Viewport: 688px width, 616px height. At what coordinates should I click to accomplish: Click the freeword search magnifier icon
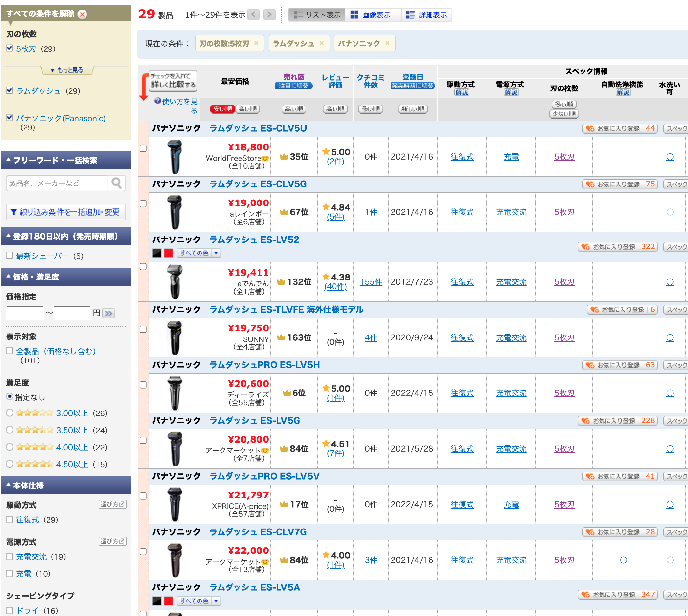click(x=116, y=183)
